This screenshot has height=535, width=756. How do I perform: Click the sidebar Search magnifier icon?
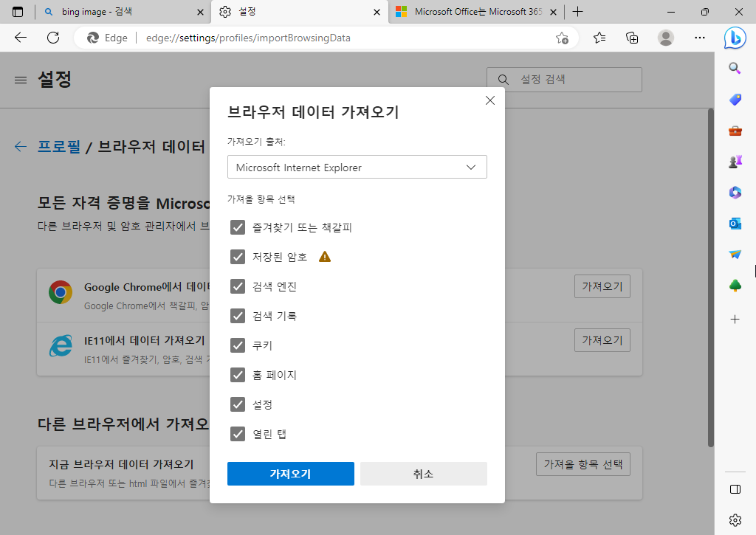735,68
